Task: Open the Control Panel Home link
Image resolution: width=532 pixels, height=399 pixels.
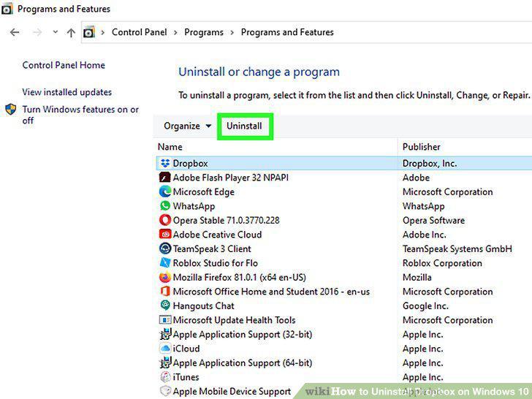Action: coord(64,65)
